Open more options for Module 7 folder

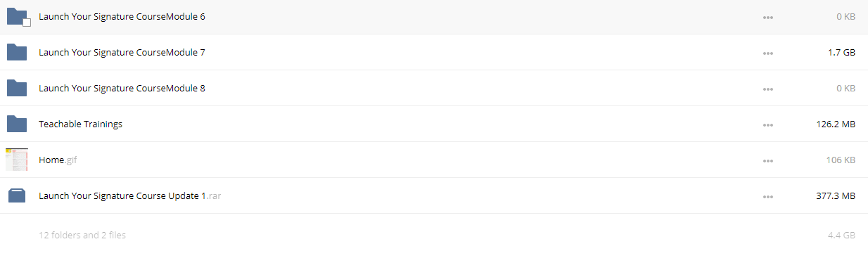768,53
